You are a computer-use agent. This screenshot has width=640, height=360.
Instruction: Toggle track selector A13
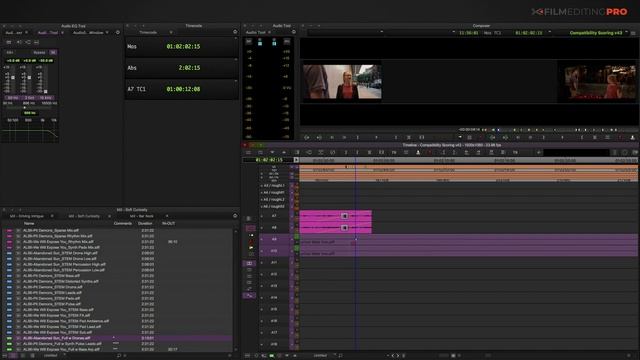pos(274,286)
